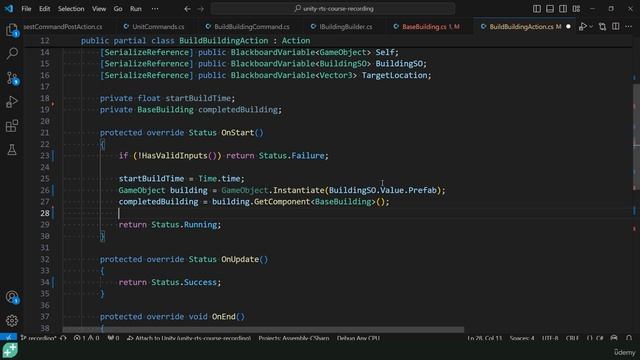The height and width of the screenshot is (360, 640).
Task: Click Status.Success on line 34
Action: 184,282
